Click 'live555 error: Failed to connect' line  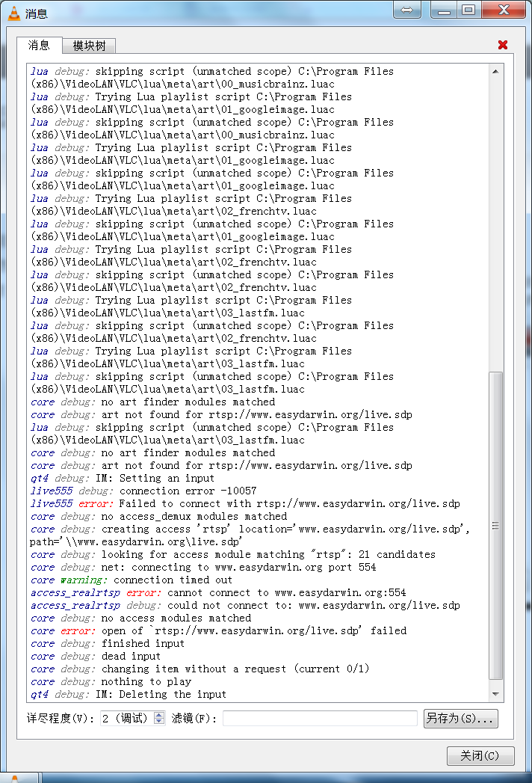tap(245, 504)
